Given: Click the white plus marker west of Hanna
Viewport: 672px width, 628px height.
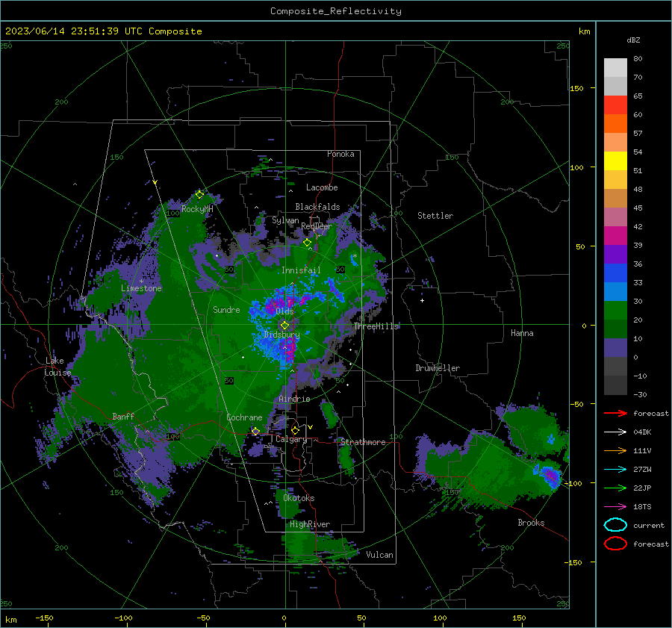Looking at the screenshot, I should (x=422, y=300).
